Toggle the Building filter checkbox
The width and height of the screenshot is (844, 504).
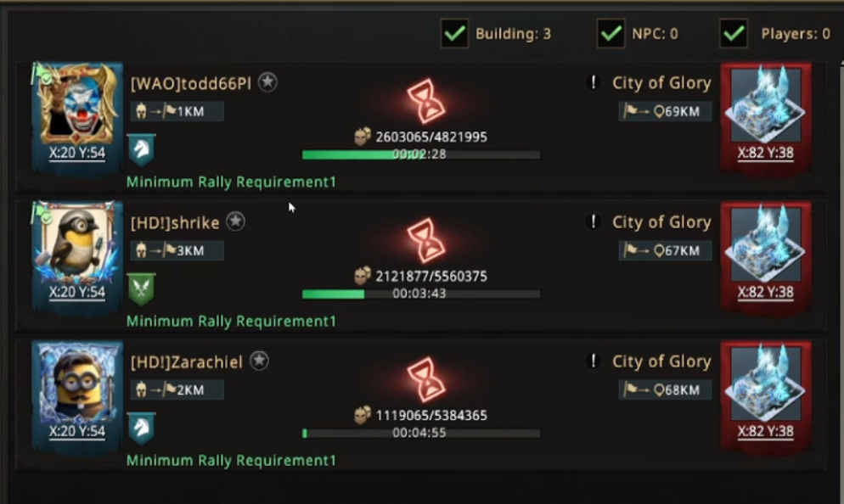coord(454,34)
